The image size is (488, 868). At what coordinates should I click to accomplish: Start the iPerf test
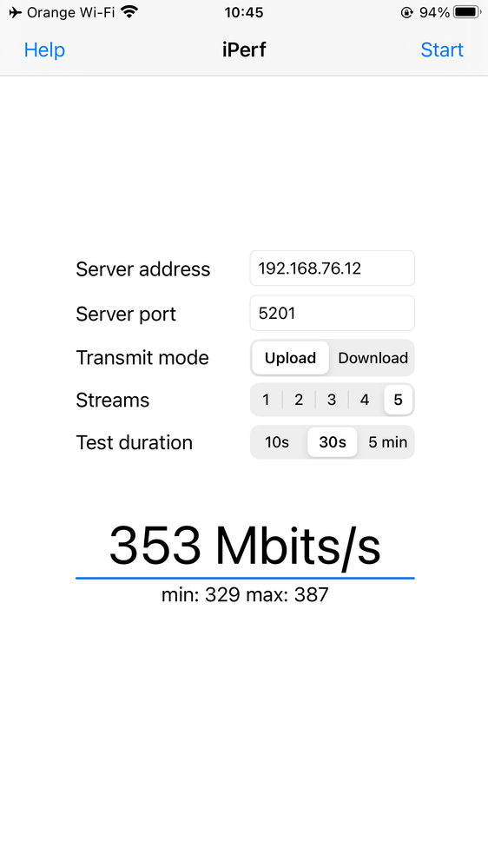tap(441, 50)
